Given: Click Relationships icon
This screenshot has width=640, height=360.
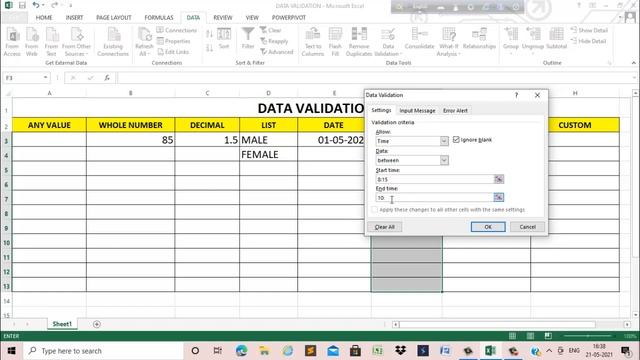Looking at the screenshot, I should click(x=479, y=39).
